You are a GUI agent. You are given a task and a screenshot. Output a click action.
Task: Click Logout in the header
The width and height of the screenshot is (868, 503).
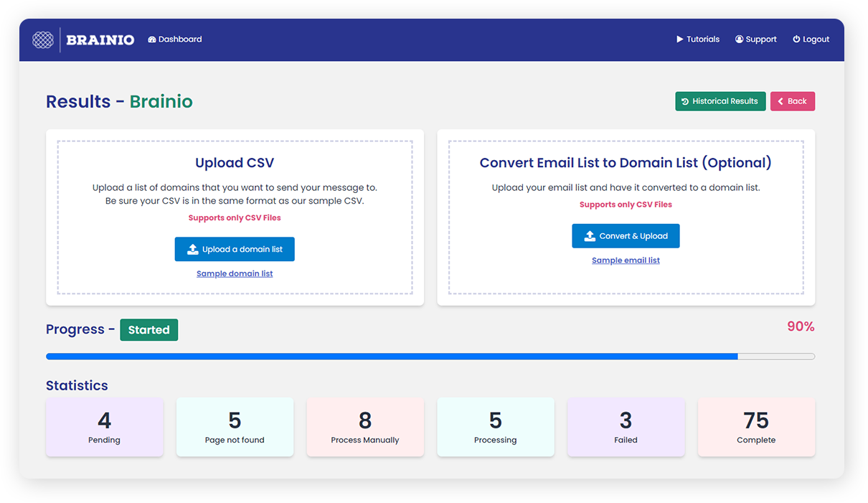[811, 39]
